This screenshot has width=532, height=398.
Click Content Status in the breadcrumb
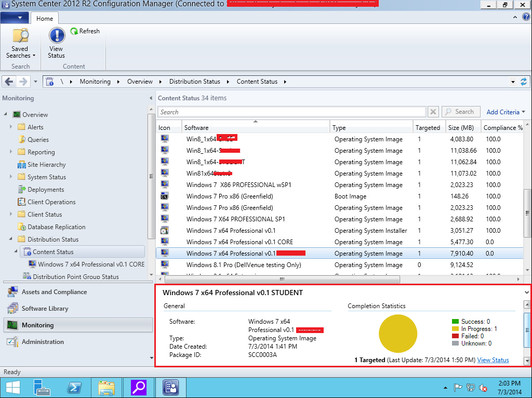click(257, 82)
